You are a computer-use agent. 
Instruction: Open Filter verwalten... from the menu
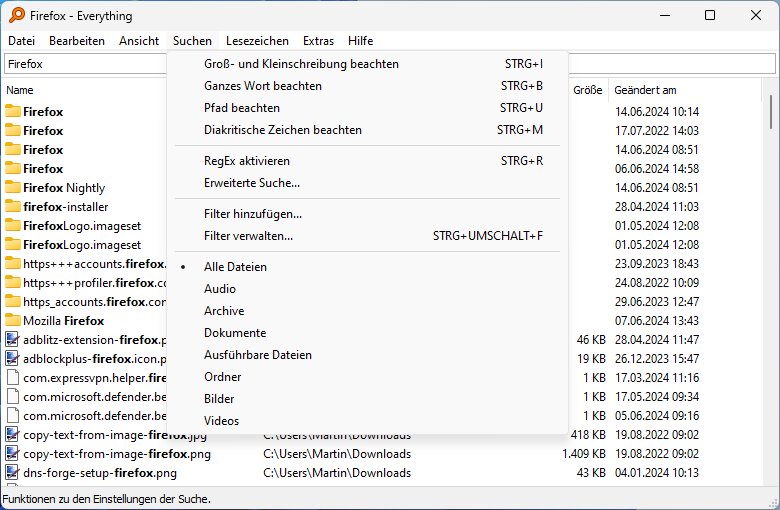tap(248, 236)
